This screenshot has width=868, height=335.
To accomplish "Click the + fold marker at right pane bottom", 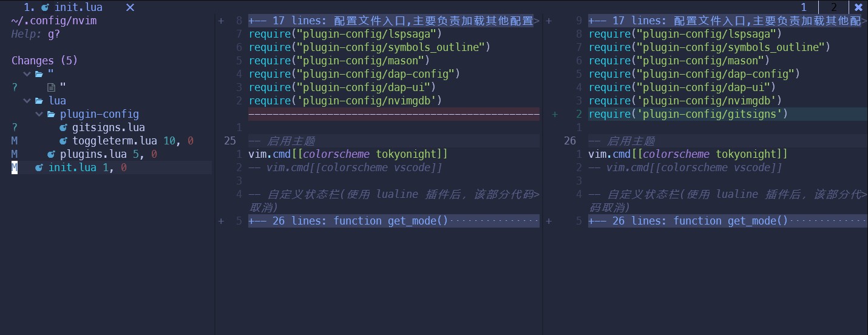I will pyautogui.click(x=549, y=221).
